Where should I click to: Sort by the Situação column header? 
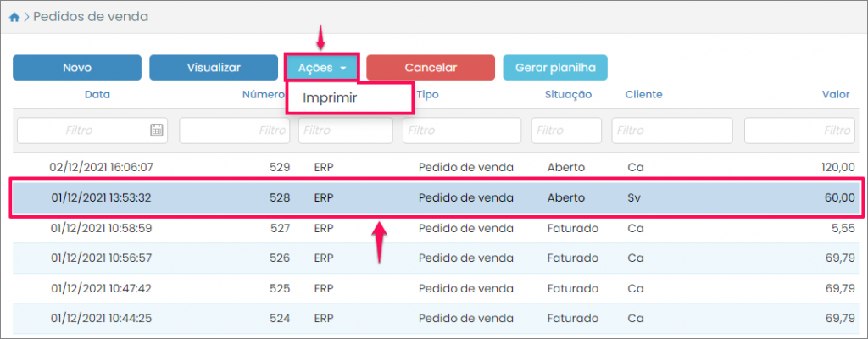568,95
